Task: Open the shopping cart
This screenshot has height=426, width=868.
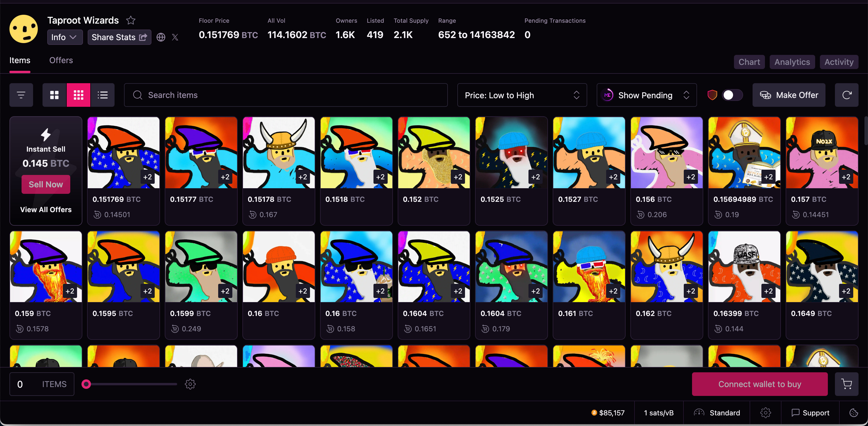Action: point(846,384)
